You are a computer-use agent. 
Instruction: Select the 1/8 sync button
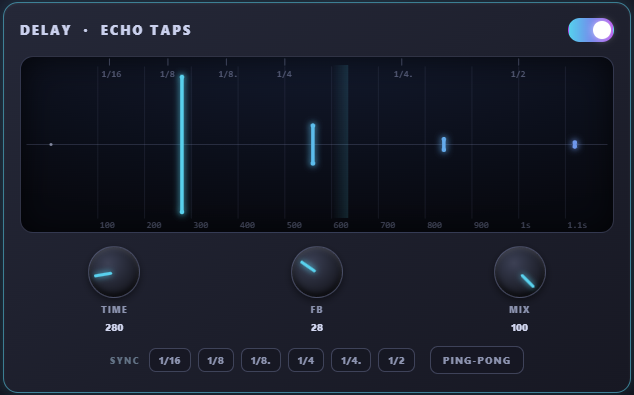click(x=216, y=360)
